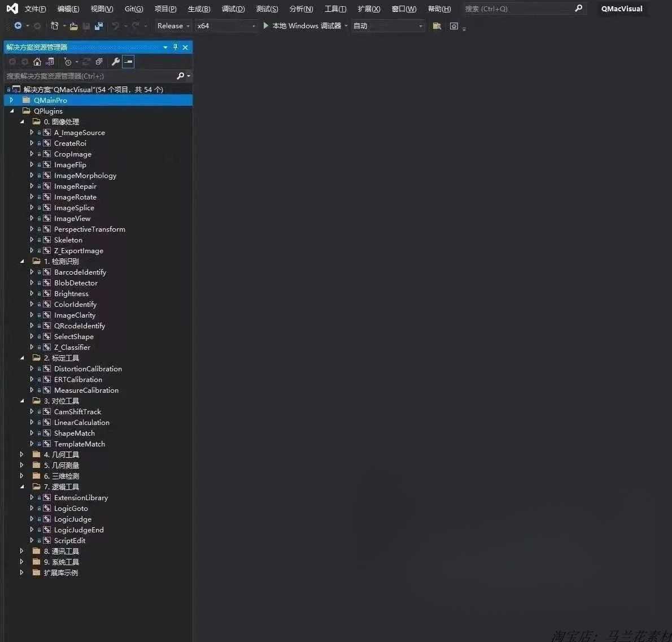This screenshot has height=642, width=672.
Task: Open the 调试(D) menu
Action: click(233, 8)
